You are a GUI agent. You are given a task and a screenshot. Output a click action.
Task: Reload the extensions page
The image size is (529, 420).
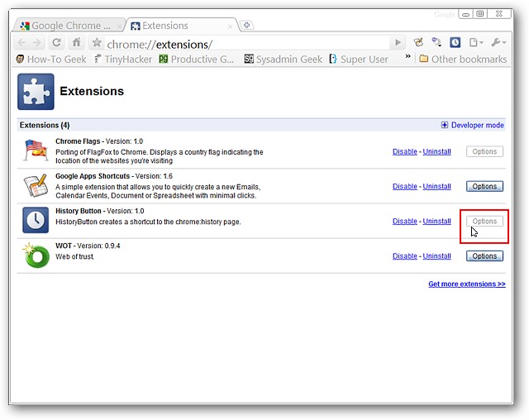pyautogui.click(x=57, y=42)
